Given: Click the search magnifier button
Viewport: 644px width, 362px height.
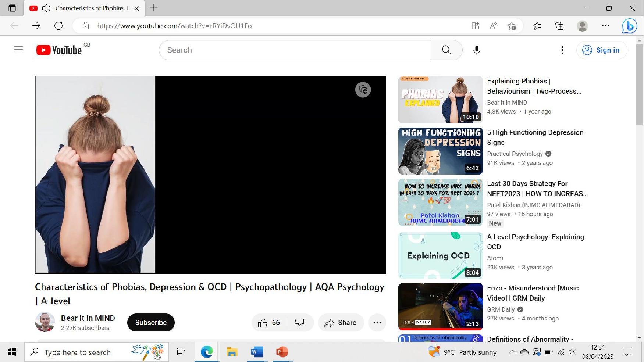Looking at the screenshot, I should (446, 50).
